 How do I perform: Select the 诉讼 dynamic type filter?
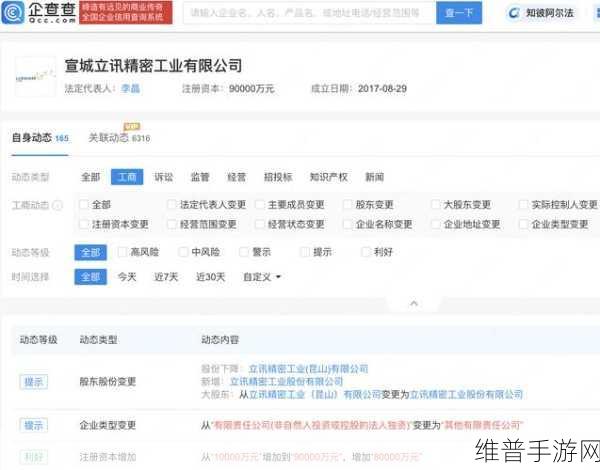click(x=164, y=177)
